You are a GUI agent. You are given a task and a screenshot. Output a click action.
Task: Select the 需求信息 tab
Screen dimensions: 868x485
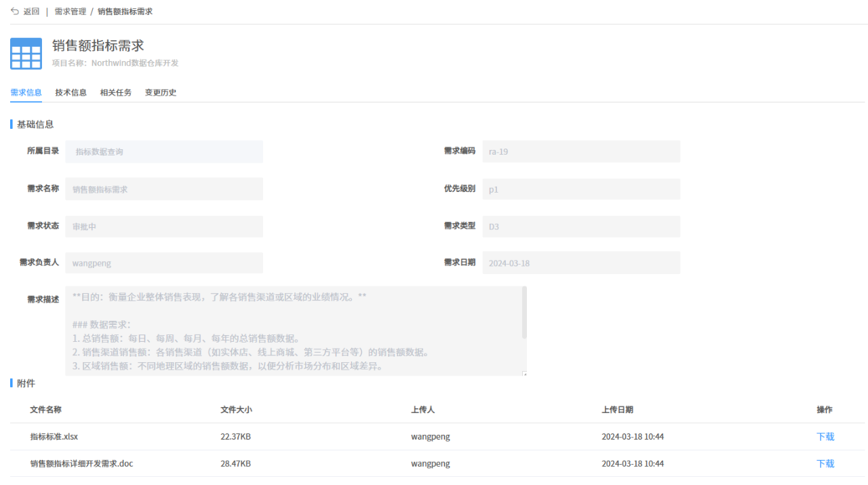click(x=26, y=93)
